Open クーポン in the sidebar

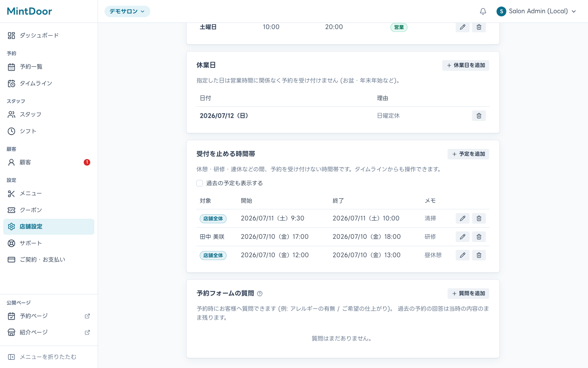tap(49, 210)
